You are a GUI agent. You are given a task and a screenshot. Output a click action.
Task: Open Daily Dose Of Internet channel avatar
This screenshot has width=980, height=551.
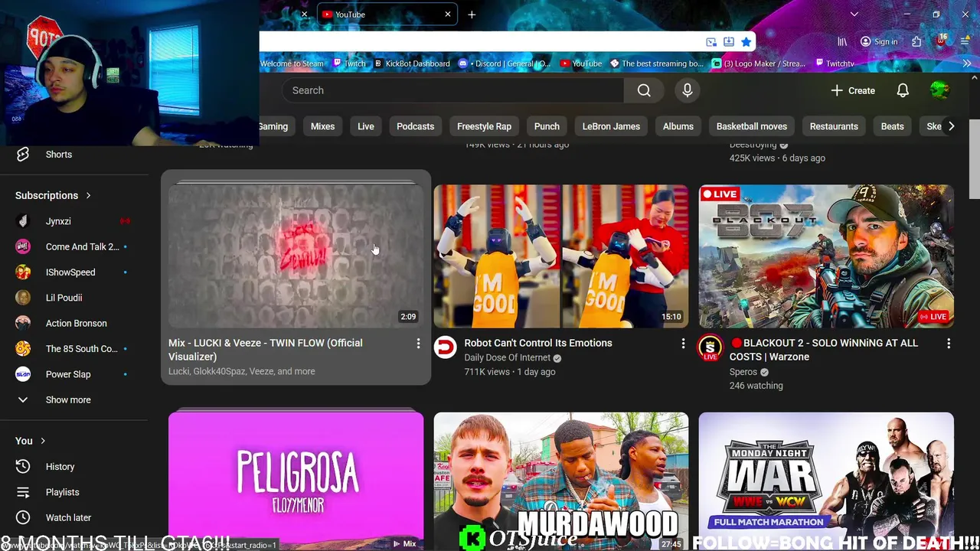click(x=445, y=347)
